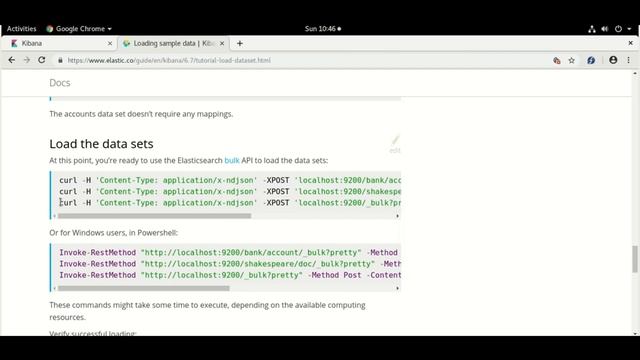
Task: Go back with the browser back arrow
Action: tap(11, 60)
